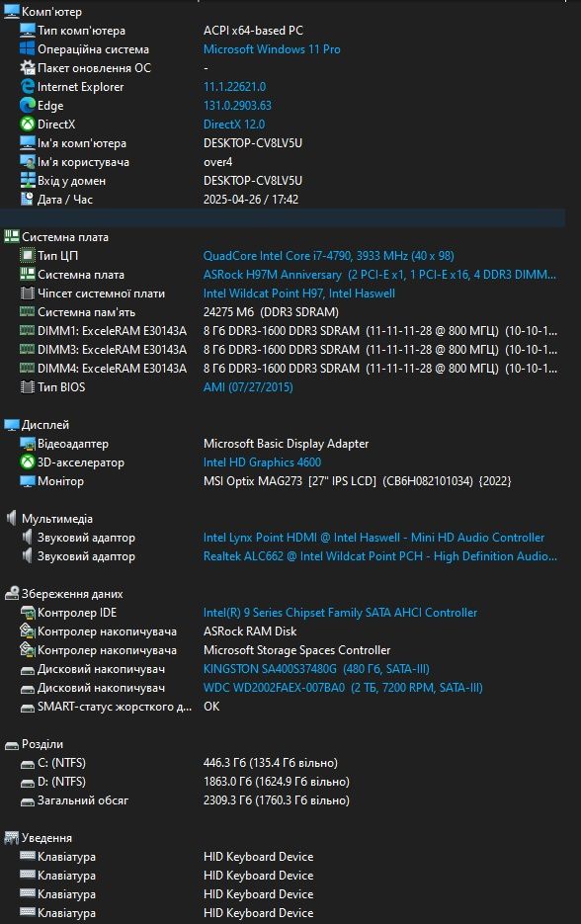Click the Мультимедіа speaker icon
The width and height of the screenshot is (581, 924).
(11, 519)
